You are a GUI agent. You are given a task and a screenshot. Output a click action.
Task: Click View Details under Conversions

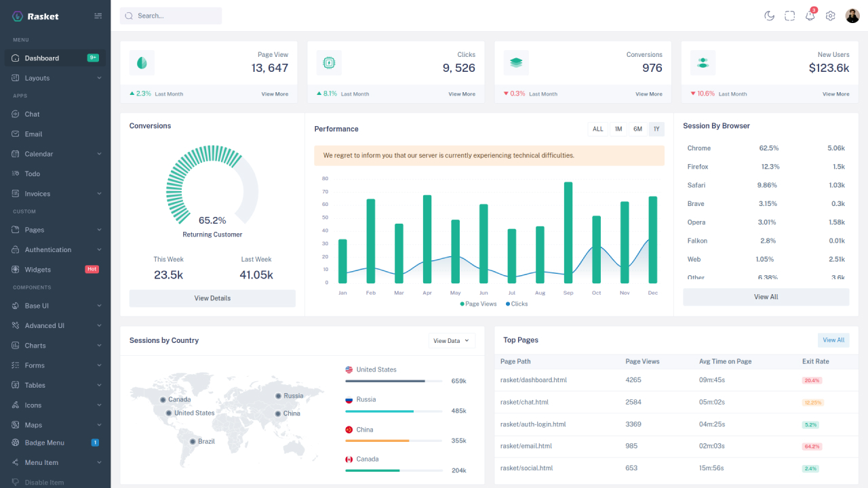click(x=212, y=298)
